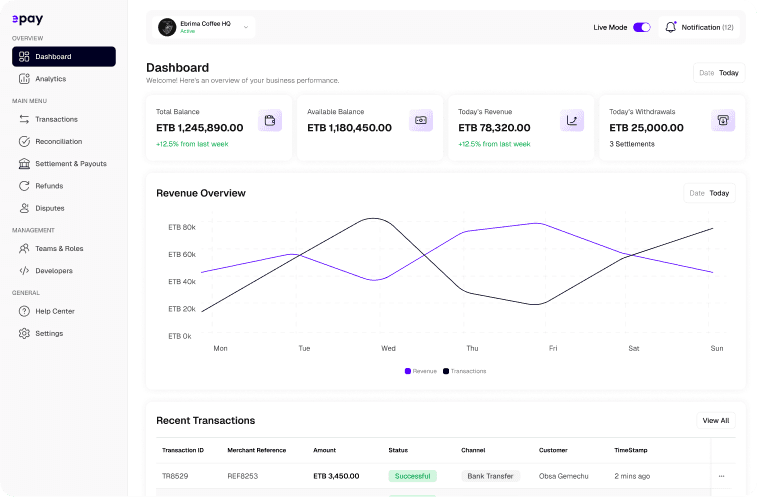Click the Available Balance cash icon

(421, 120)
